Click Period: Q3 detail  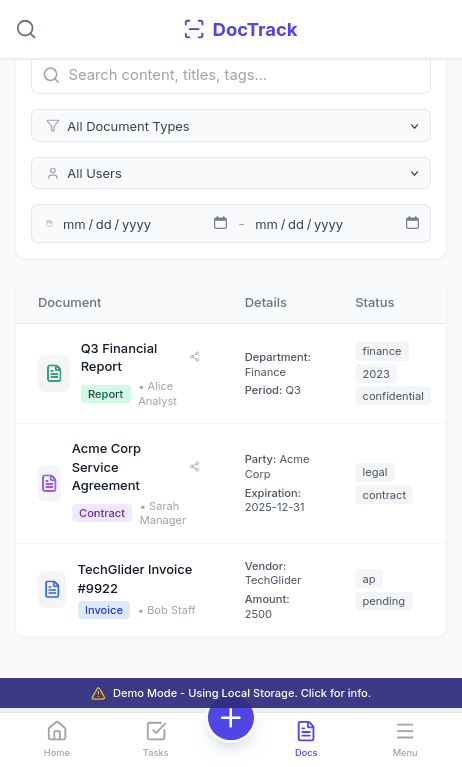click(x=273, y=390)
